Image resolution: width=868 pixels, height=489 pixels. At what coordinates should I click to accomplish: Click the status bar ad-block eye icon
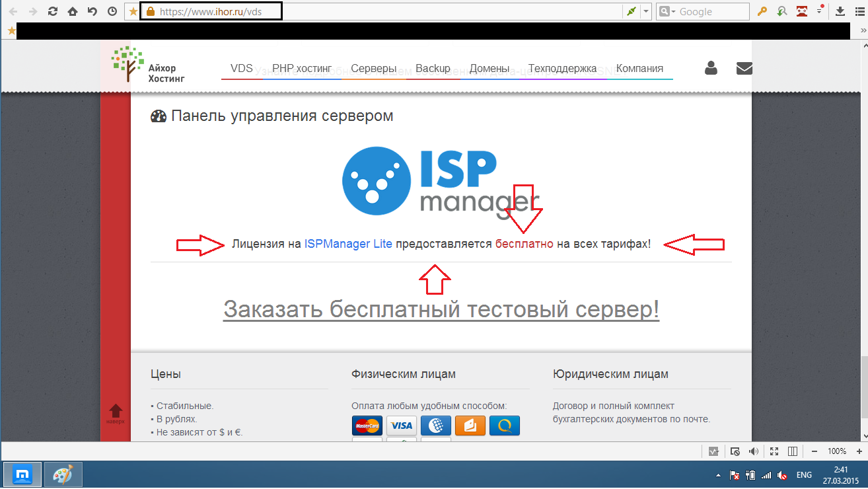pyautogui.click(x=735, y=451)
